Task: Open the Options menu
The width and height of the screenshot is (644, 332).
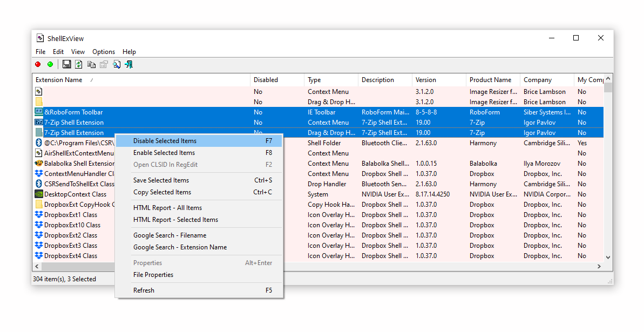Action: (104, 52)
